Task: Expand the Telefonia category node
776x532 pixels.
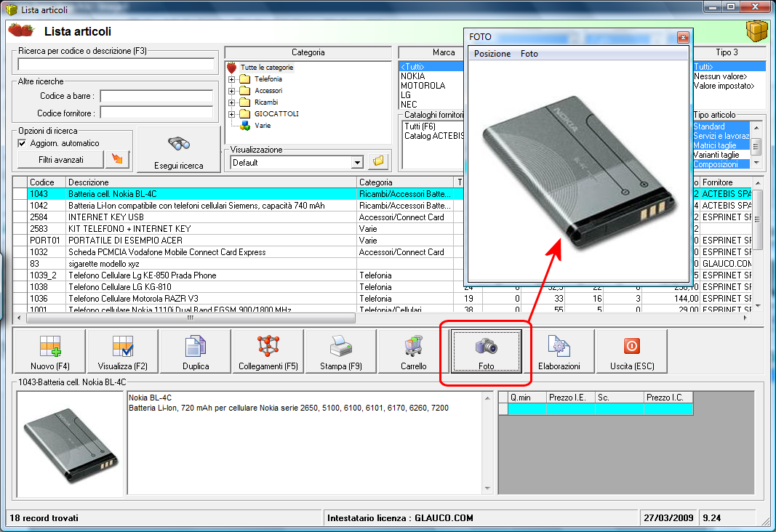Action: (231, 79)
